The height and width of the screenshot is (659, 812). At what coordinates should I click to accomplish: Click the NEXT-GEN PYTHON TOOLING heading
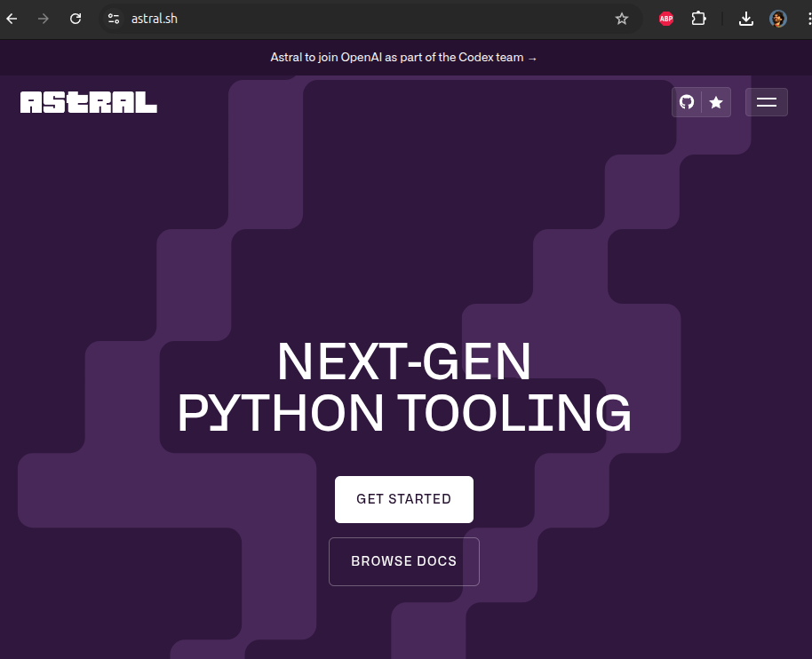pyautogui.click(x=404, y=388)
